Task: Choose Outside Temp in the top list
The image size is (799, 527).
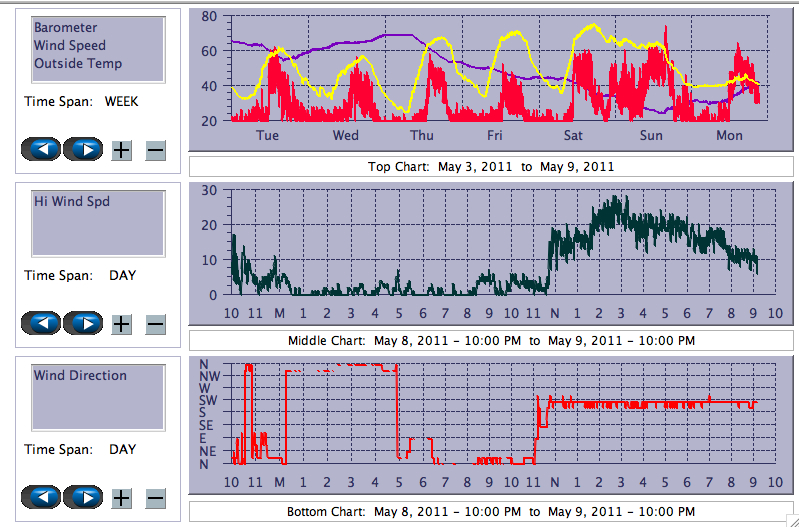Action: (x=77, y=63)
